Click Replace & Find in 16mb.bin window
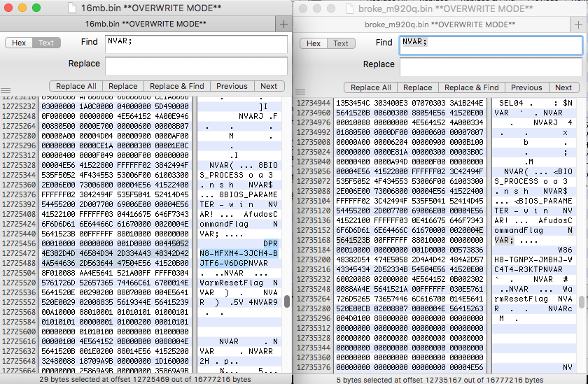Viewport: 588px width, 384px height. click(x=177, y=86)
